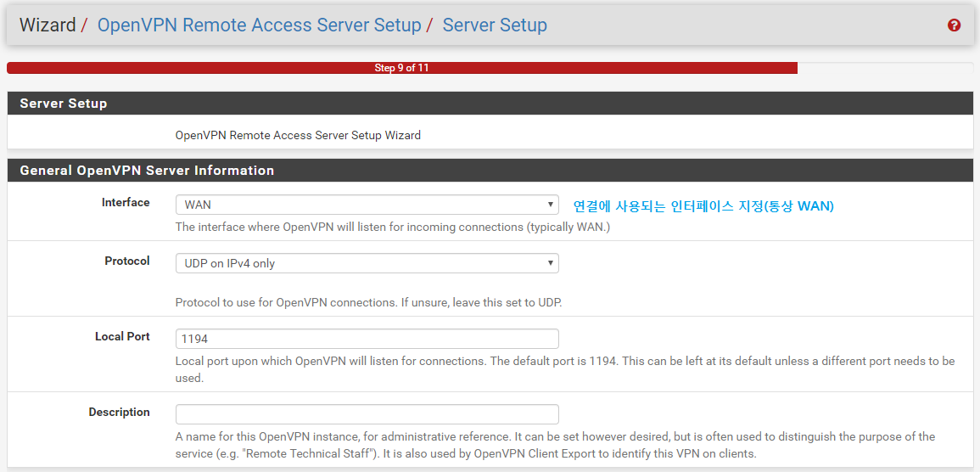Click the help text mentioning Remote Technical Staff
Screen dimensions: 980x472
coord(556,445)
